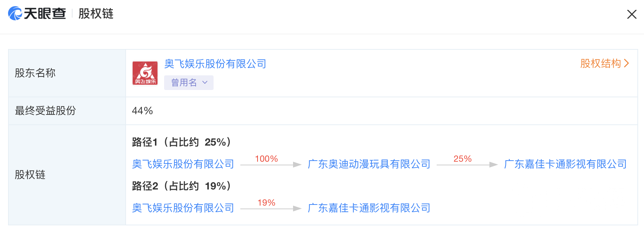Open 广东嘉佳卡通影视有限公司 in path 2

369,208
